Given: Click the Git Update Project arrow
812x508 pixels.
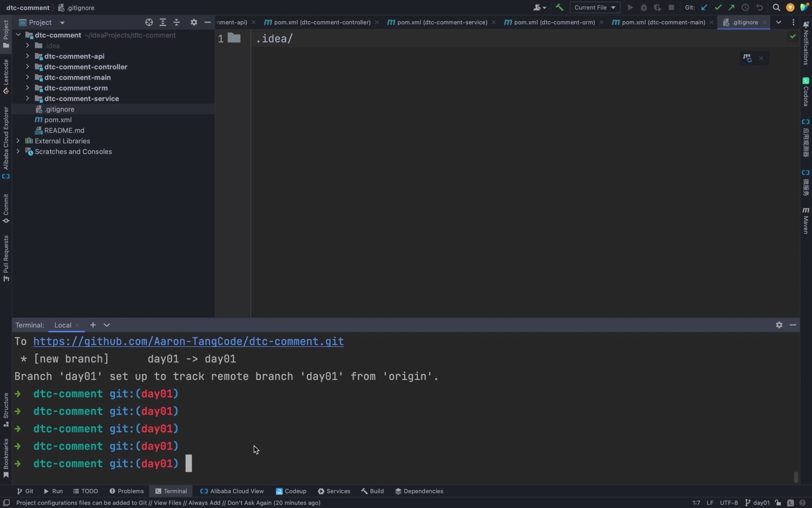Looking at the screenshot, I should click(x=704, y=8).
